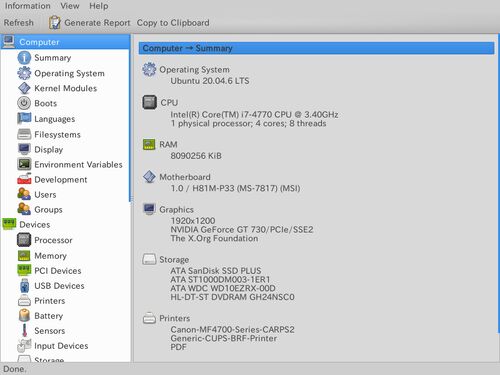Click the Storage drive icon in summary
Viewport: 500px width, 375px height.
tap(149, 259)
